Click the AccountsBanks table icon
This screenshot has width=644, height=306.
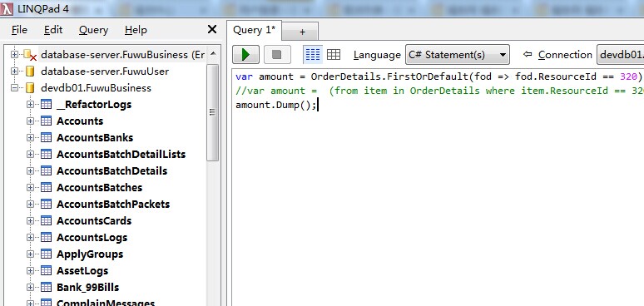coord(46,137)
